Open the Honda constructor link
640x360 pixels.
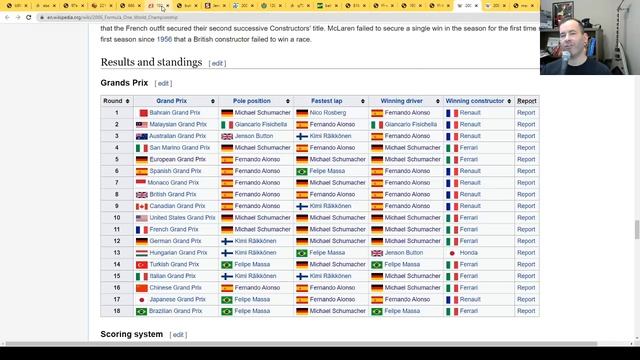[469, 253]
